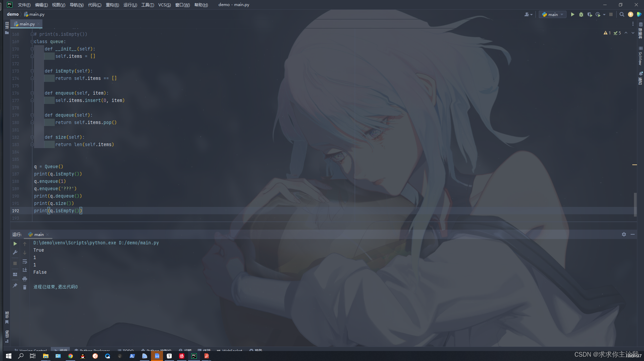Open the Notifications tool window on right sidebar
Image resolution: width=644 pixels, height=361 pixels.
tap(640, 78)
